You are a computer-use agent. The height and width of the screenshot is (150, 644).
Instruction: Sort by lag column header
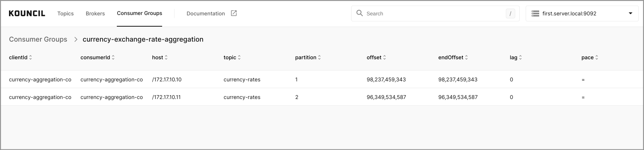(516, 57)
